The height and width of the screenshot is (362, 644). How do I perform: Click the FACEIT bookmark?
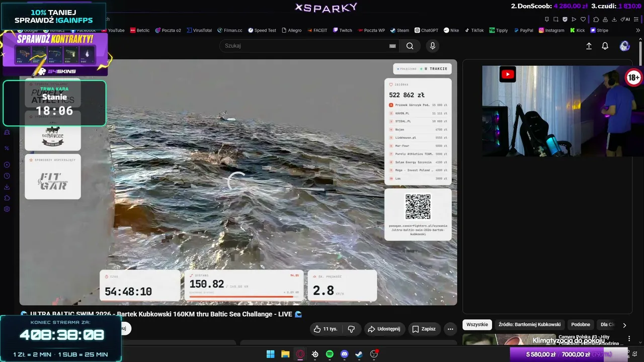[317, 30]
